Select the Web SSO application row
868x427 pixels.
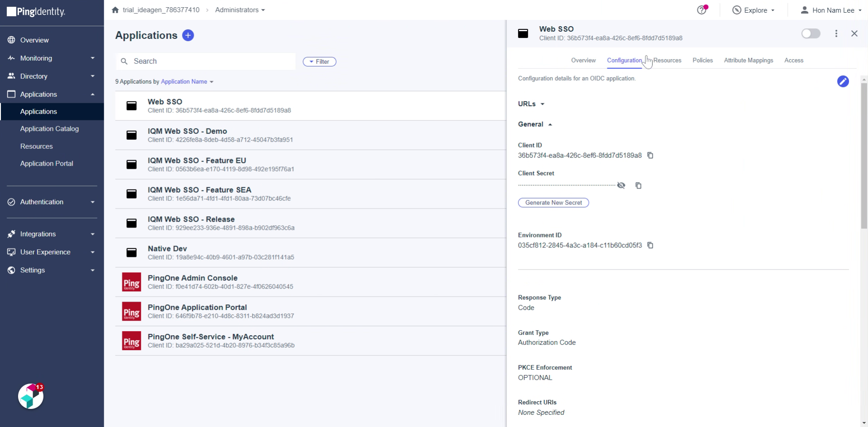(x=310, y=106)
